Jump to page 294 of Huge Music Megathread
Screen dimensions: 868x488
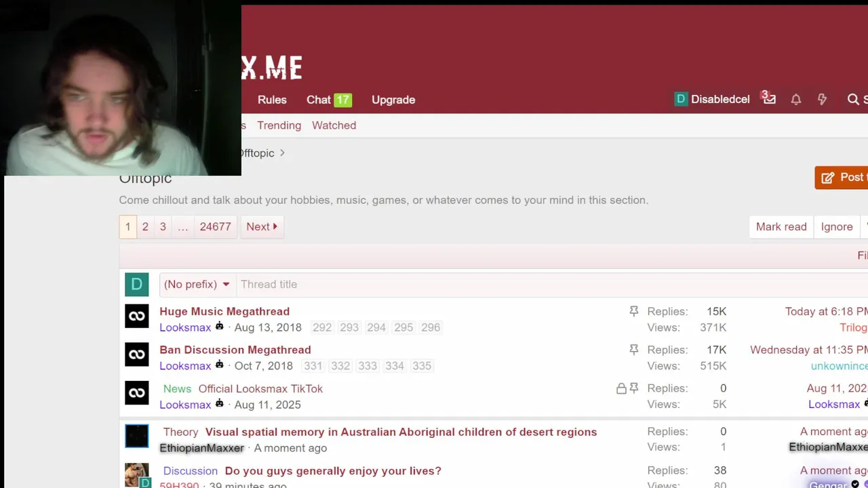point(376,327)
